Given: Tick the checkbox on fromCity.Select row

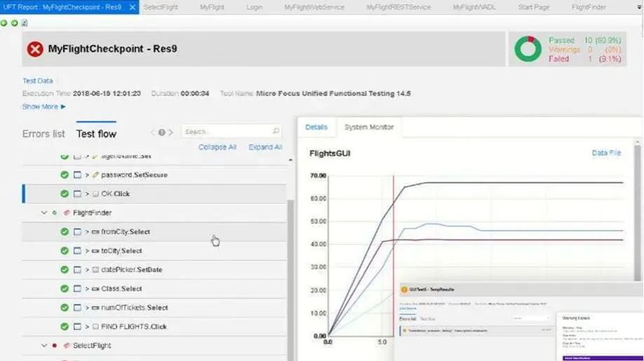Looking at the screenshot, I should pos(77,232).
